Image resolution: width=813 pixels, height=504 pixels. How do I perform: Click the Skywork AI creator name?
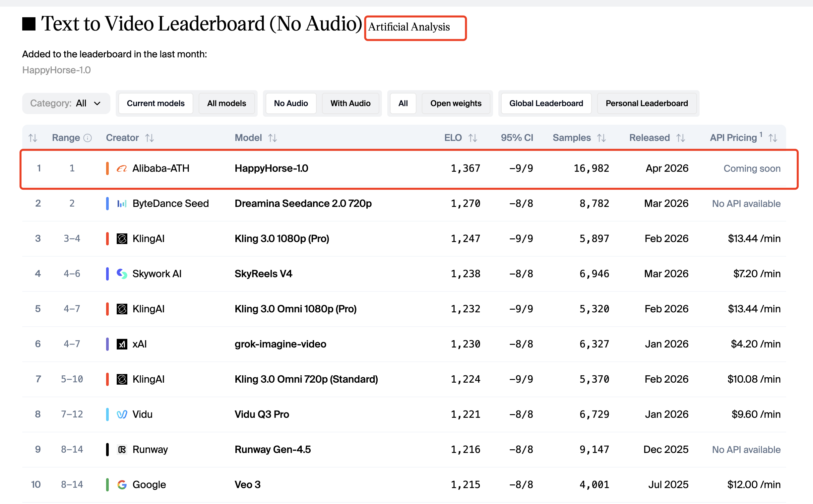(157, 274)
